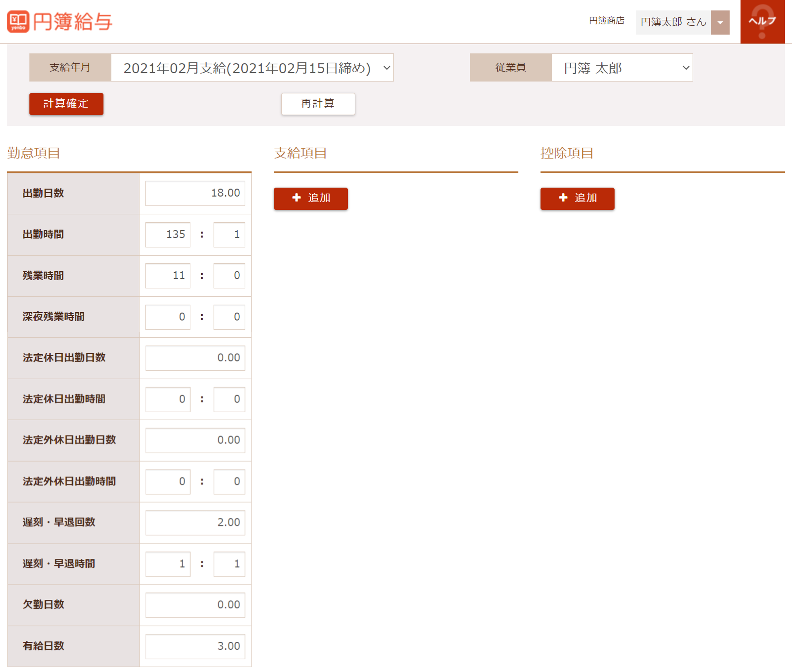792x672 pixels.
Task: Select the 深夜残業時間 minutes field
Action: pyautogui.click(x=229, y=317)
